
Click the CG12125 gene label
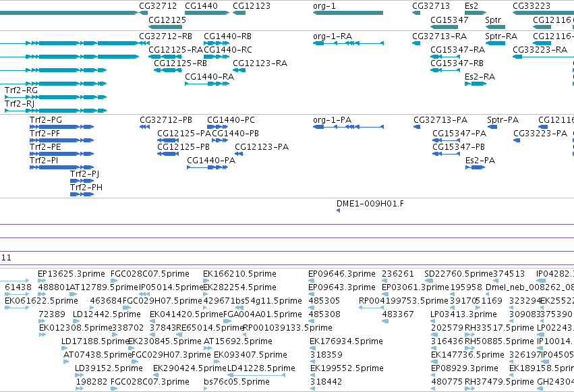click(167, 20)
